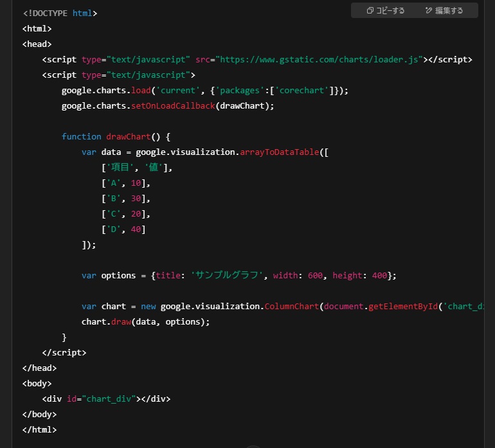Click the 編集する edit button

coord(444,11)
